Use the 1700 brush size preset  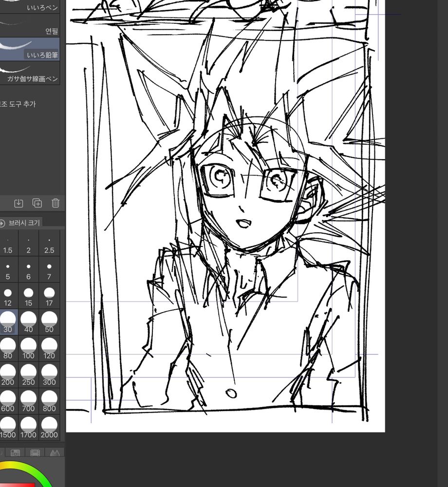pyautogui.click(x=29, y=428)
